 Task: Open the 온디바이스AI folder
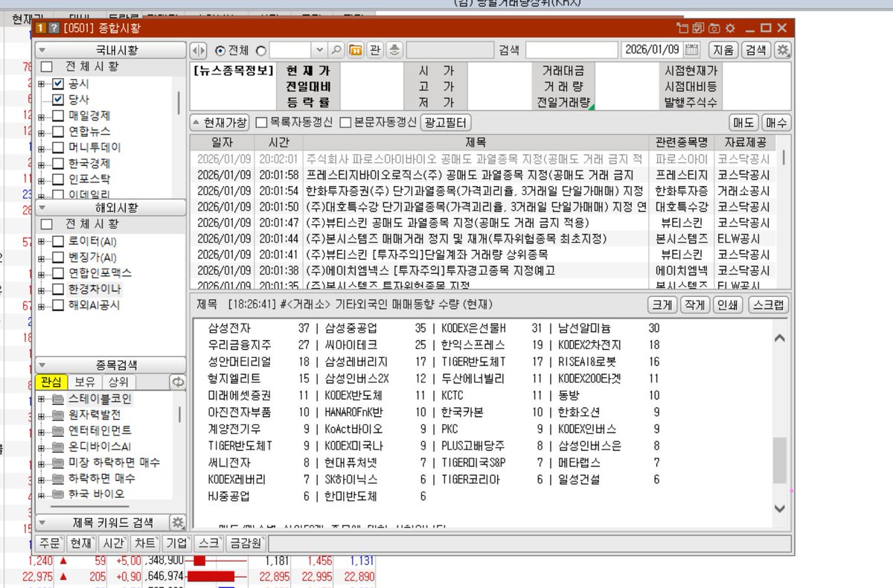coord(92,447)
